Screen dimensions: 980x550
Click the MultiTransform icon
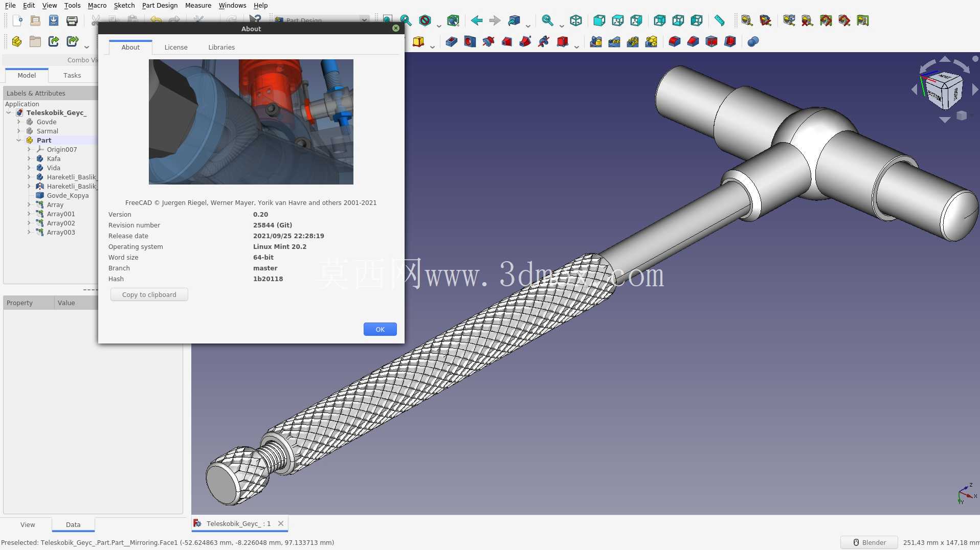pos(651,41)
